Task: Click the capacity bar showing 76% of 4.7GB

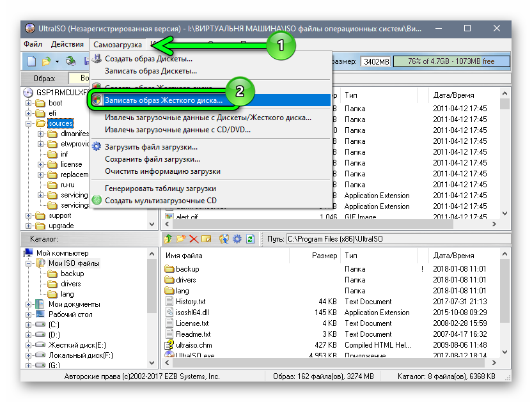Action: click(451, 61)
